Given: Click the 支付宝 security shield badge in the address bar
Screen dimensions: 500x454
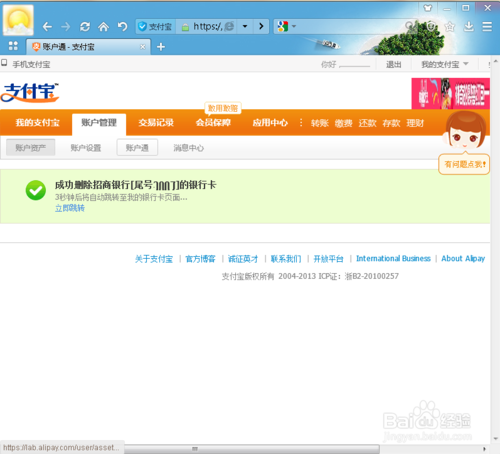Looking at the screenshot, I should click(155, 26).
